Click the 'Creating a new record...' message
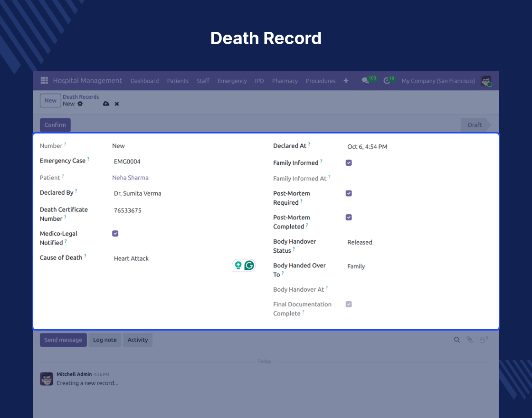 [x=87, y=383]
